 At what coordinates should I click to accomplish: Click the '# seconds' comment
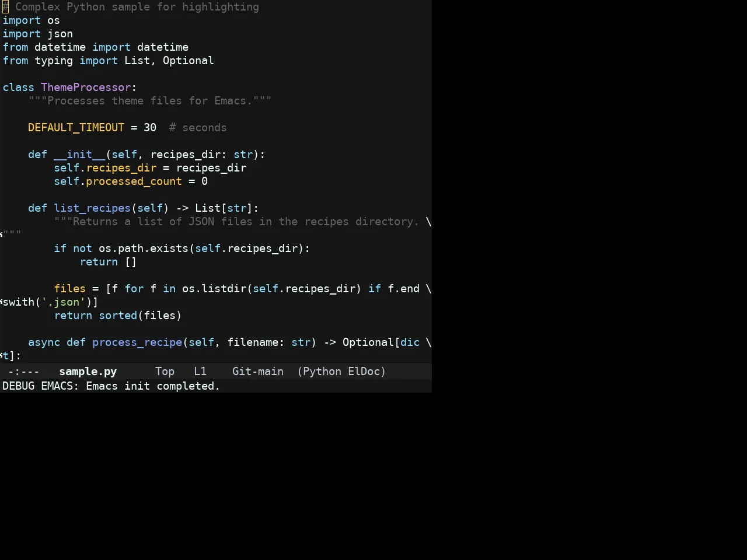198,128
